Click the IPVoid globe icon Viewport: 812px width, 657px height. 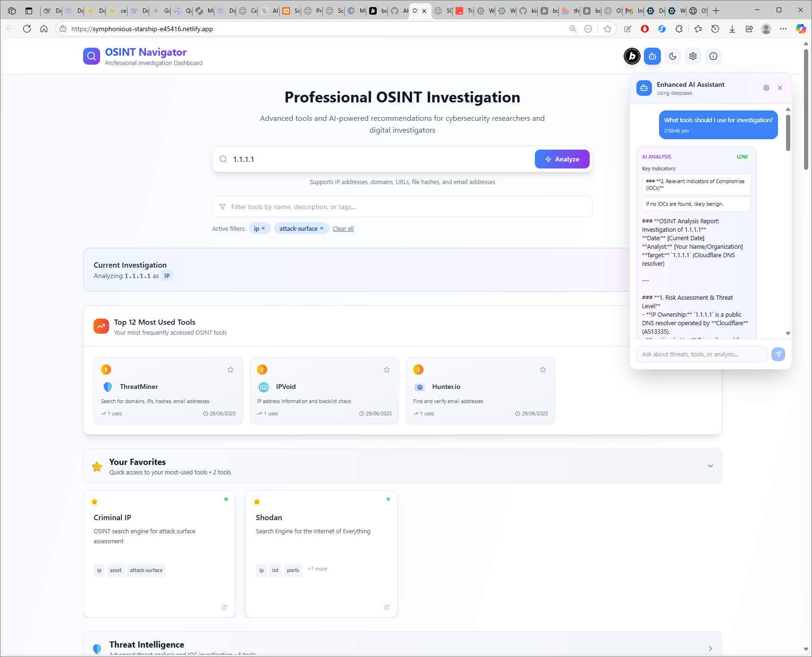(264, 387)
